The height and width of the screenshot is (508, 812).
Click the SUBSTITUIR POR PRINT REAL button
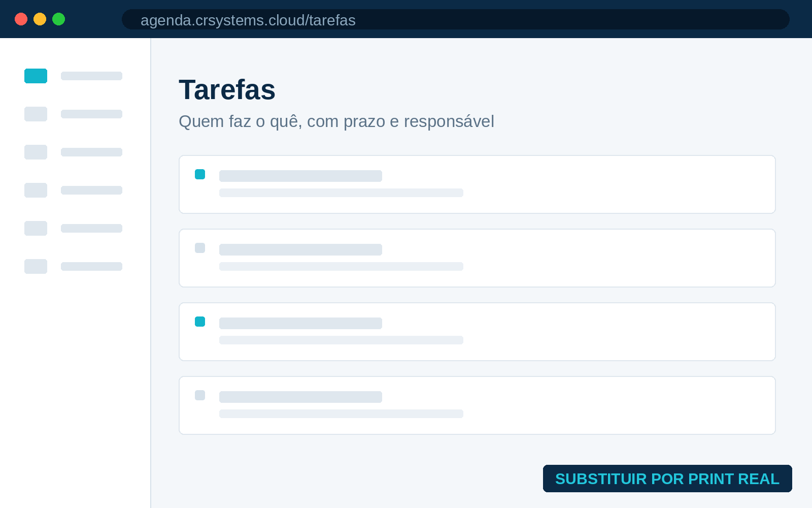667,479
